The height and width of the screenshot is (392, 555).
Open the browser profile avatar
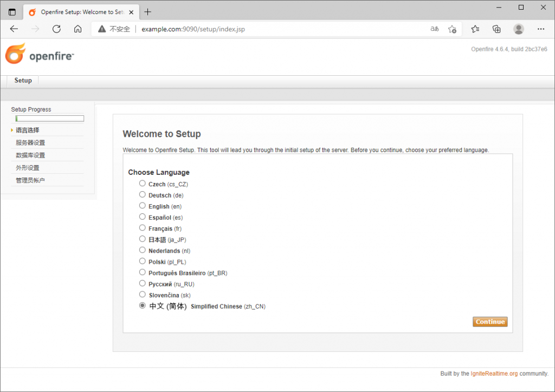click(519, 29)
